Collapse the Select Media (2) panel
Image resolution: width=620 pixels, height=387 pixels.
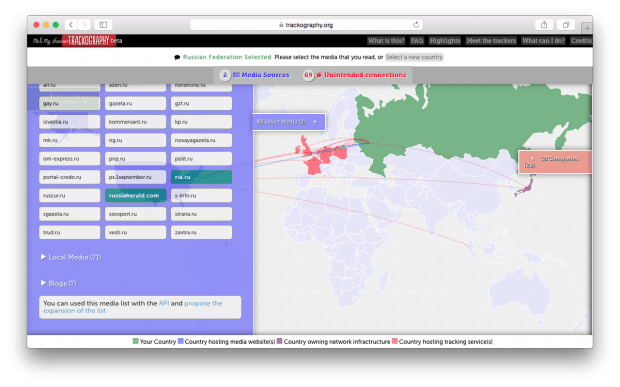tap(289, 122)
